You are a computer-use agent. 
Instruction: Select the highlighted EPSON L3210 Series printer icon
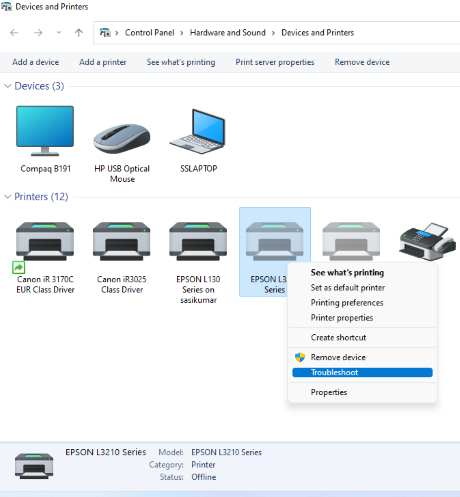coord(275,241)
